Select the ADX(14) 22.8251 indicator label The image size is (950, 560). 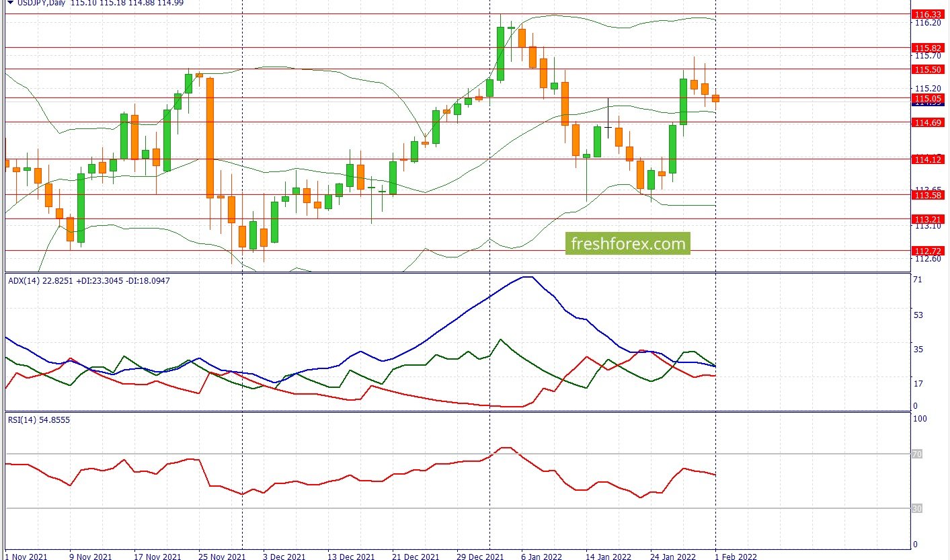[40, 280]
